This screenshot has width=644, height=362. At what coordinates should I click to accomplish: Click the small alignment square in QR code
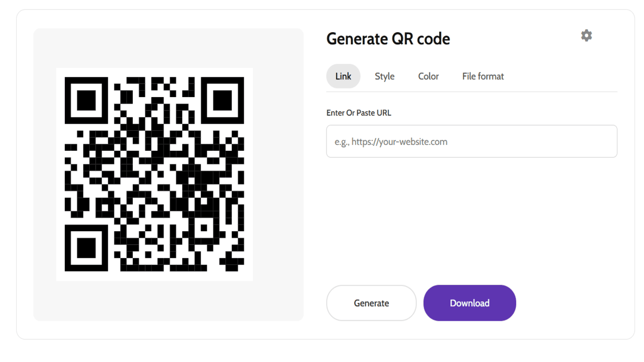(x=204, y=228)
